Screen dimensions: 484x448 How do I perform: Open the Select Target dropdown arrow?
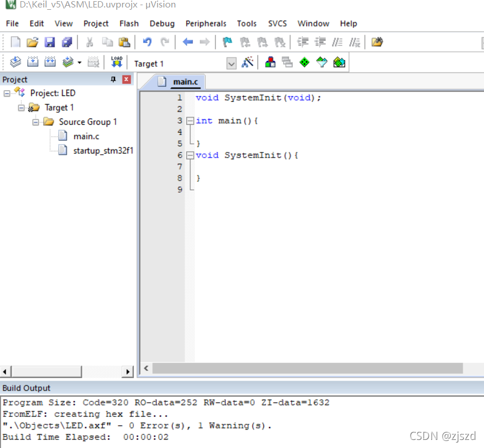pos(231,64)
